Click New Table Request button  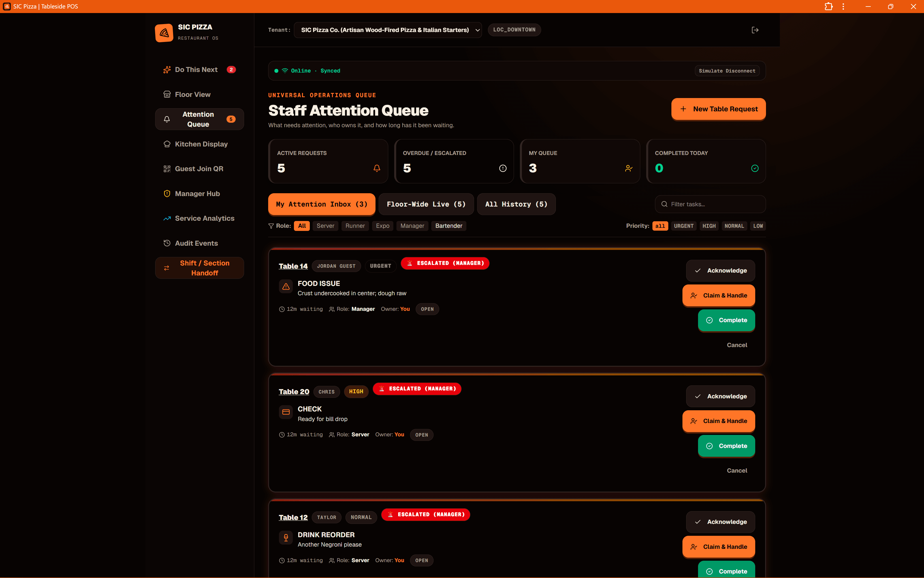pos(718,109)
